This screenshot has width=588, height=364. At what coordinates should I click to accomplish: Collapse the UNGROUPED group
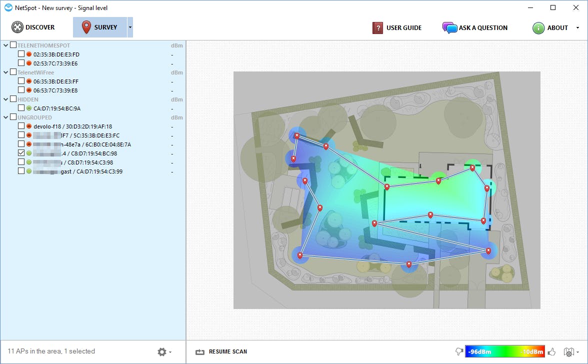[5, 117]
